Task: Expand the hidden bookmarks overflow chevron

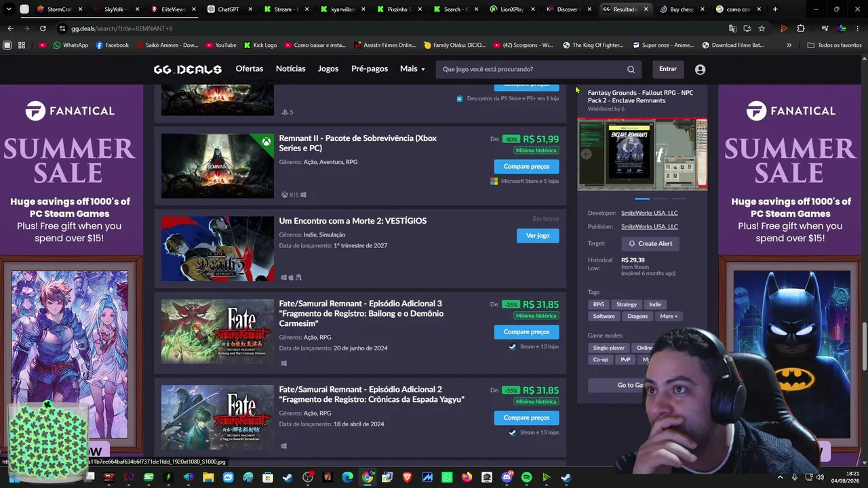Action: pyautogui.click(x=789, y=45)
